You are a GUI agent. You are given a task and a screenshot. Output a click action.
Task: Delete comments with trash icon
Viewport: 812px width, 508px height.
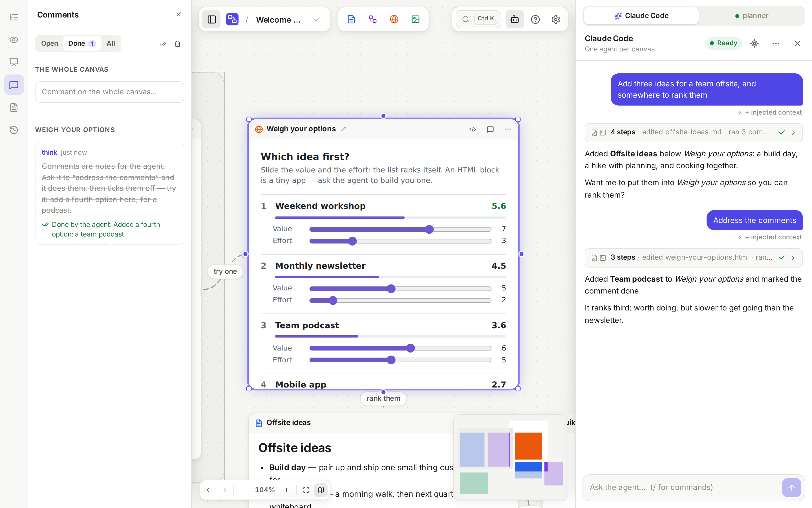[178, 44]
